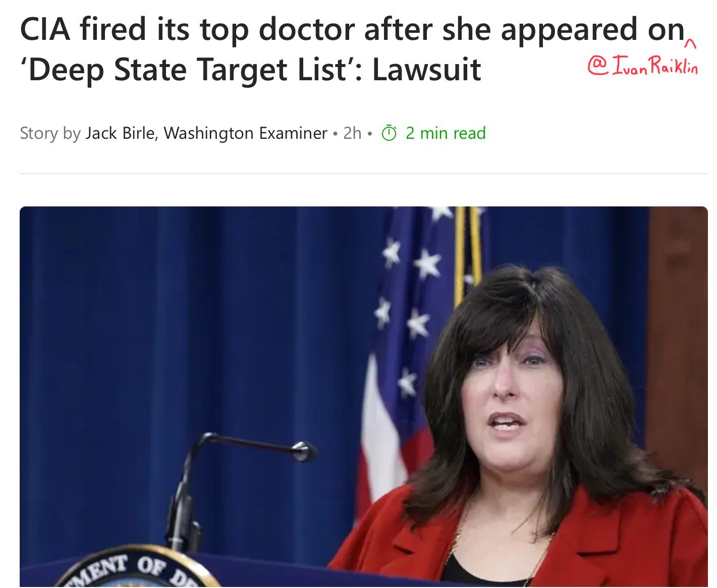Click the green '2 min read' label
Viewport: 717px width, 588px height.
446,133
